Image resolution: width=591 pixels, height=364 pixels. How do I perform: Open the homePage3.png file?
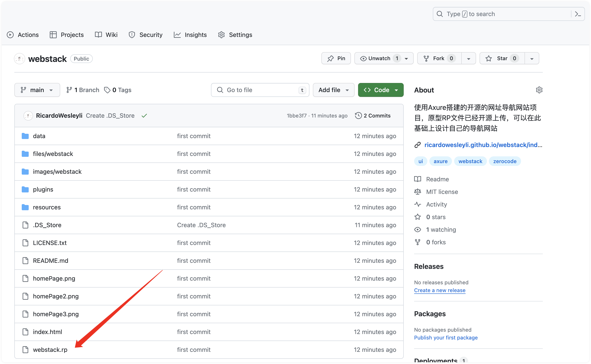[x=56, y=314]
